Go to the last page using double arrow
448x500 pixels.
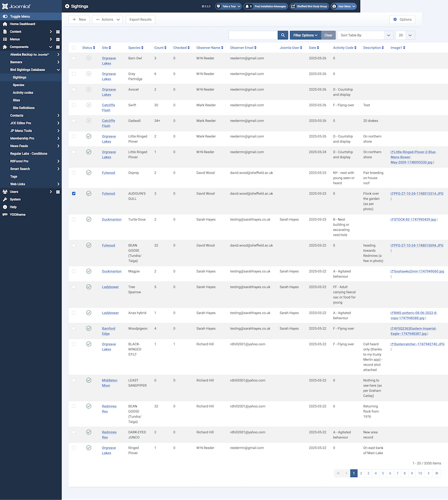click(x=437, y=473)
